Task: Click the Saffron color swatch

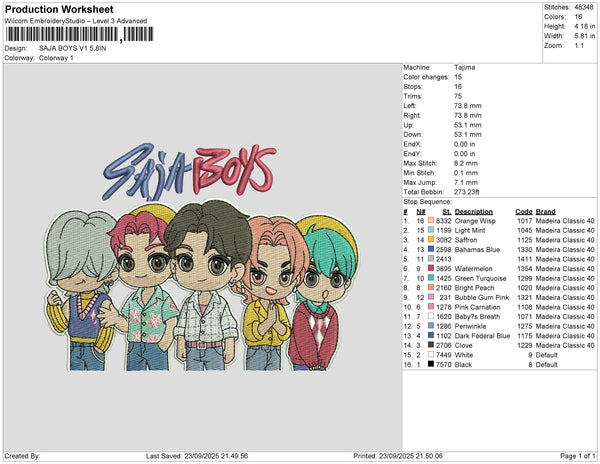Action: tap(431, 240)
